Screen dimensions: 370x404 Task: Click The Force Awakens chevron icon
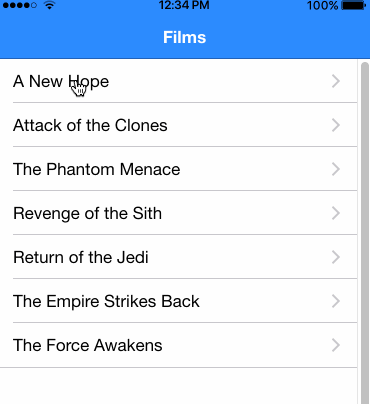[336, 345]
